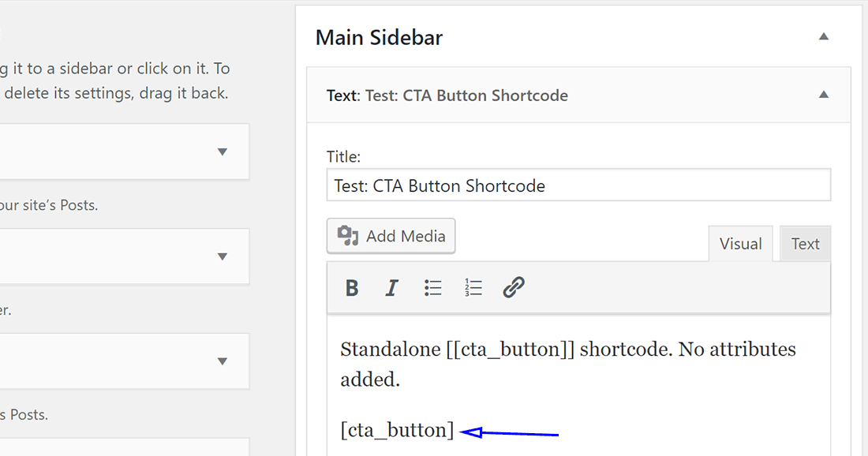868x456 pixels.
Task: Create a bulleted list
Action: tap(432, 287)
